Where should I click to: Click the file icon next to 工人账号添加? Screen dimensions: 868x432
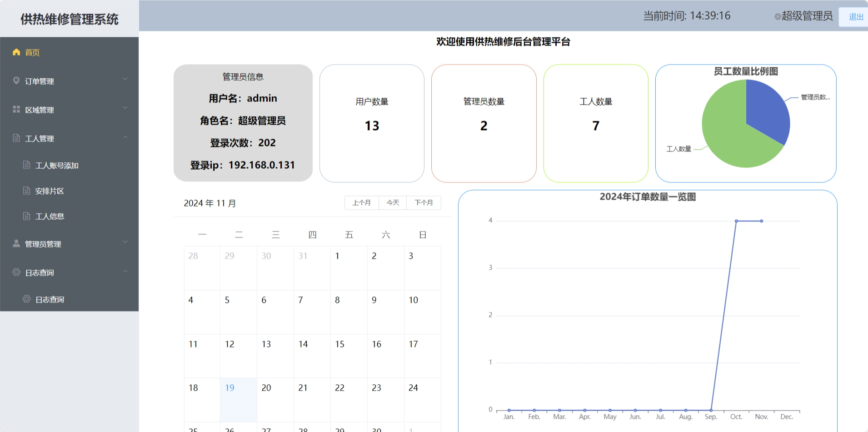tap(27, 165)
